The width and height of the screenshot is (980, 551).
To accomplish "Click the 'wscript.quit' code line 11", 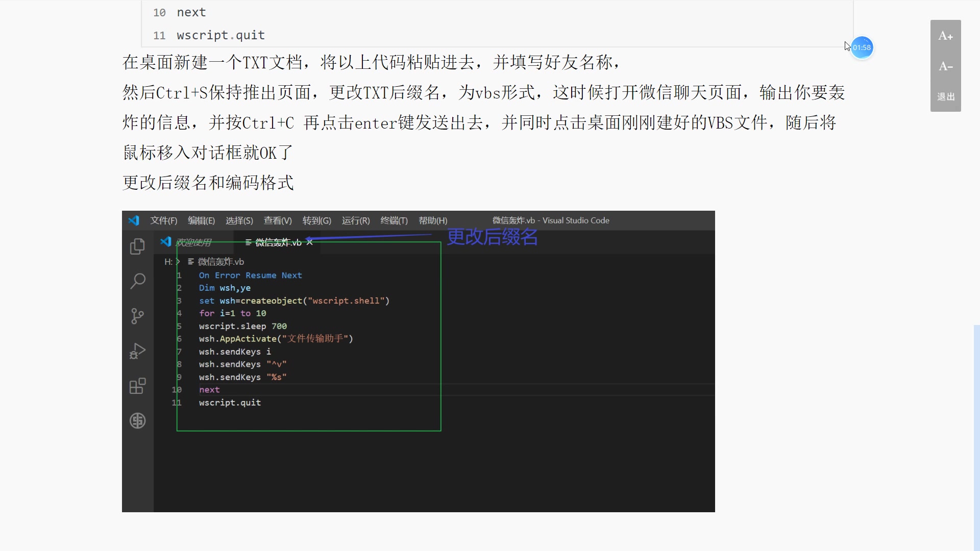I will pyautogui.click(x=220, y=35).
